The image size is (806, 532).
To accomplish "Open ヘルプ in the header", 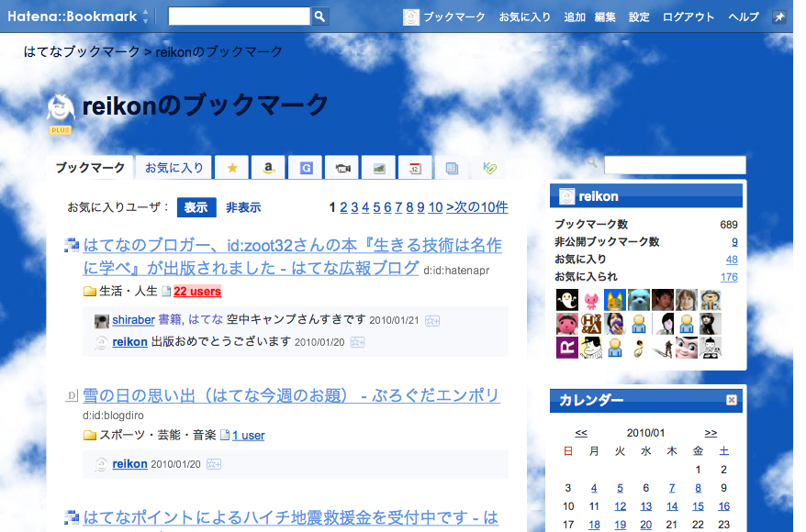I will 744,17.
